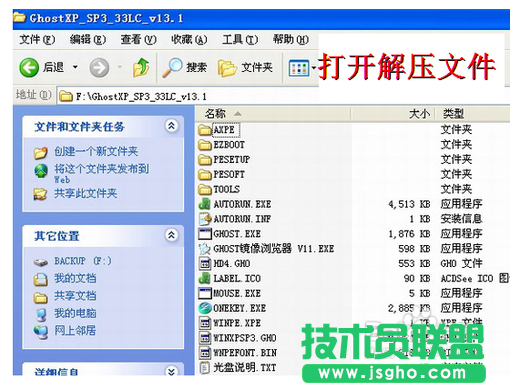Click the 598 KB size cell
This screenshot has height=389, width=529.
(x=414, y=249)
